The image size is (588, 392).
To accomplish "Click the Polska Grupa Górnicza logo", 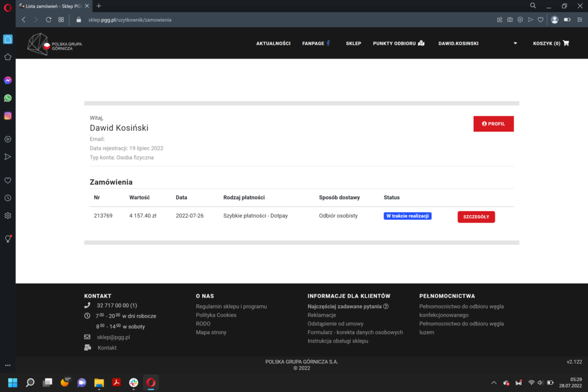I will click(55, 44).
